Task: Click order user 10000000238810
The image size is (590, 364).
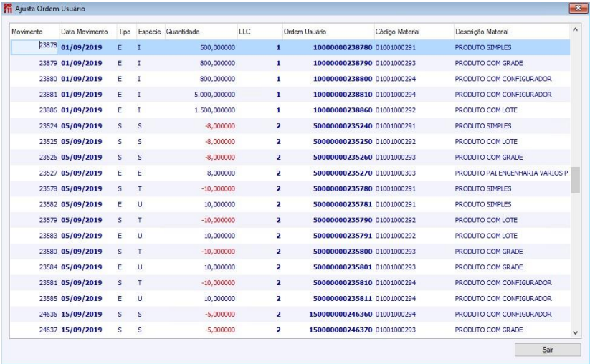Action: [x=343, y=95]
